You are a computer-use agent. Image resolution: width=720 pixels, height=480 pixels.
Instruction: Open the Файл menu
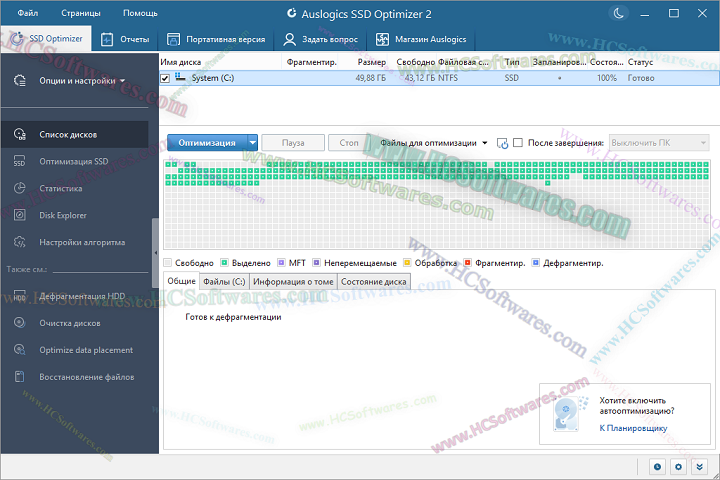pyautogui.click(x=28, y=13)
